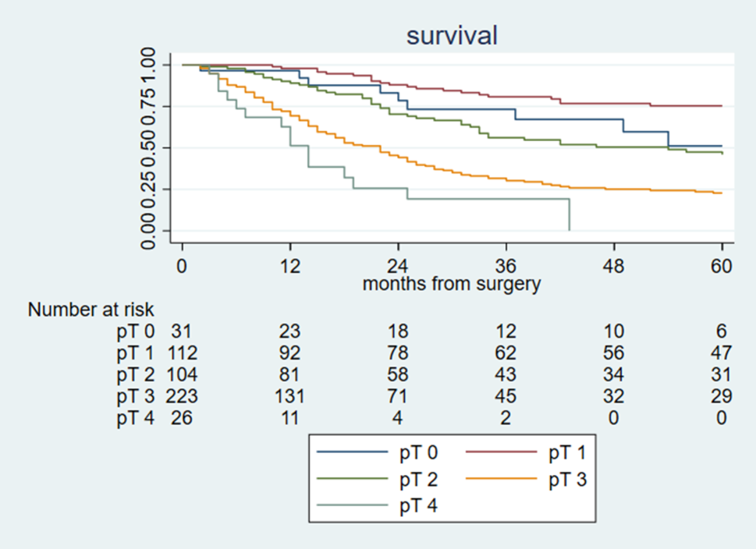Click the x-axis tick label 12
756x549 pixels.
[290, 267]
